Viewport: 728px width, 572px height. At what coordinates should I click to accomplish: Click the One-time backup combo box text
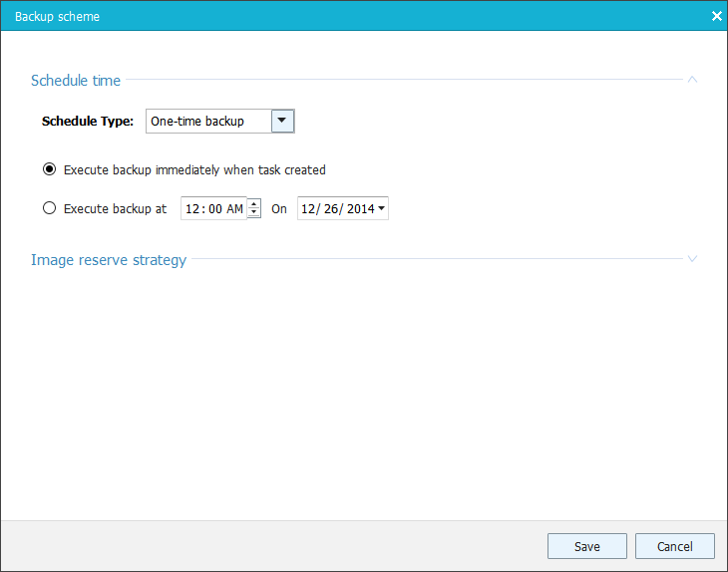point(197,122)
